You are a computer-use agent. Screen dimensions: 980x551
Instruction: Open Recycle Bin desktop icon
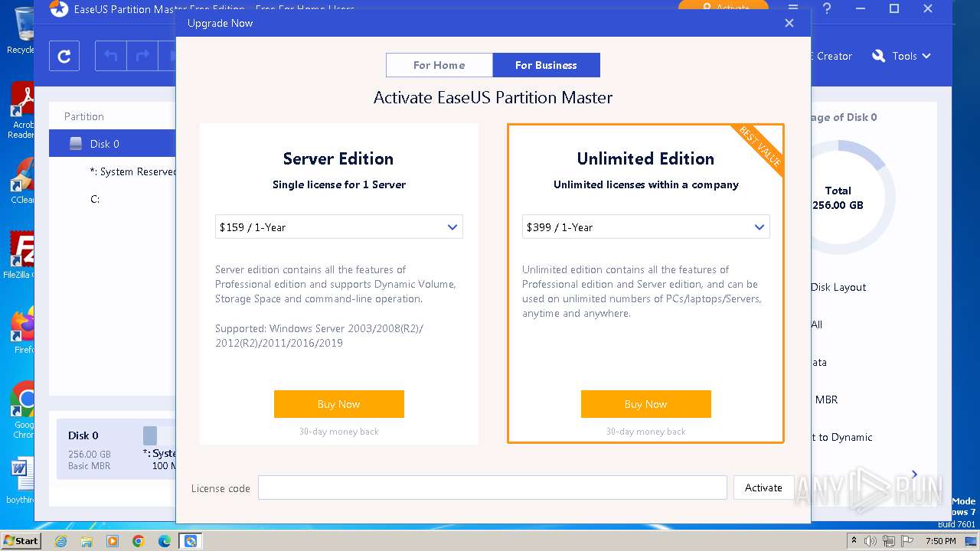[x=21, y=31]
